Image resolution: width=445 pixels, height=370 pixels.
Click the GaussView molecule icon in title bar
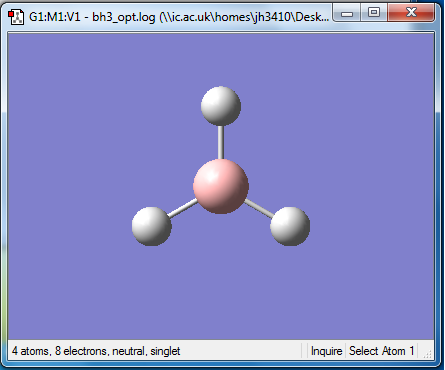pyautogui.click(x=16, y=17)
